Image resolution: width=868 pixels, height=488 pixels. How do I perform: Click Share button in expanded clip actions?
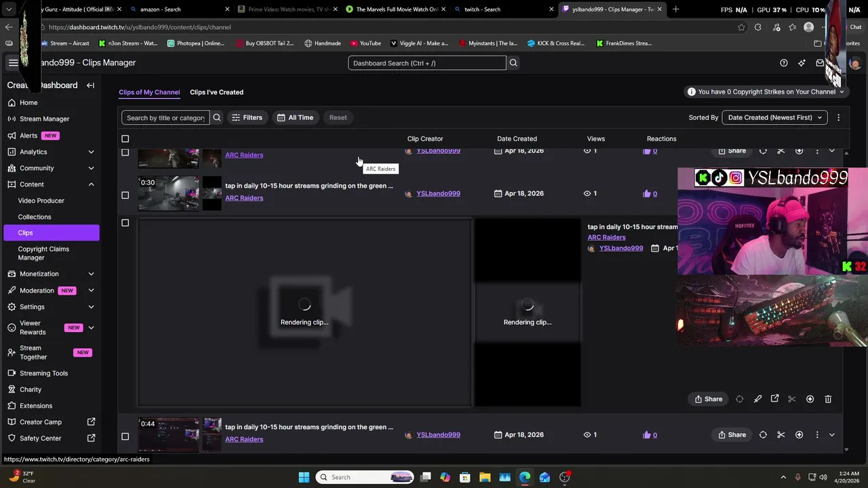click(709, 399)
